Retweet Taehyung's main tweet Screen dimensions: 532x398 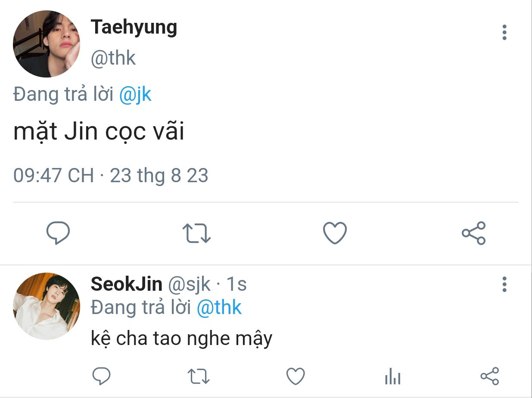coord(197,233)
